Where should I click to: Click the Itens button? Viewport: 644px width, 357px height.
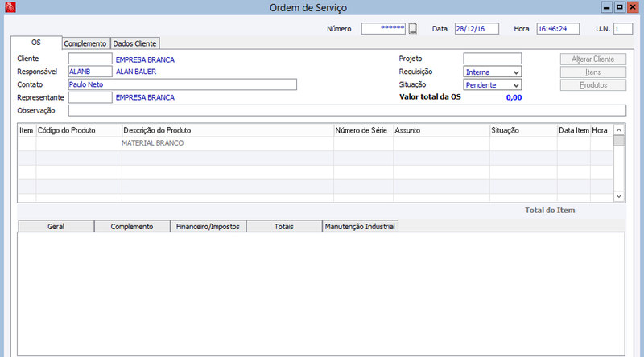pos(593,72)
